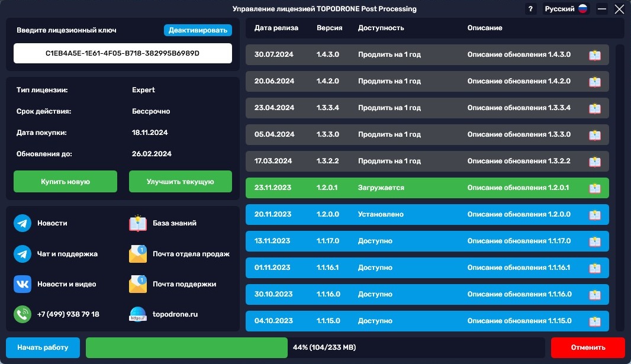Cancel the download with Отменить

tap(588, 347)
